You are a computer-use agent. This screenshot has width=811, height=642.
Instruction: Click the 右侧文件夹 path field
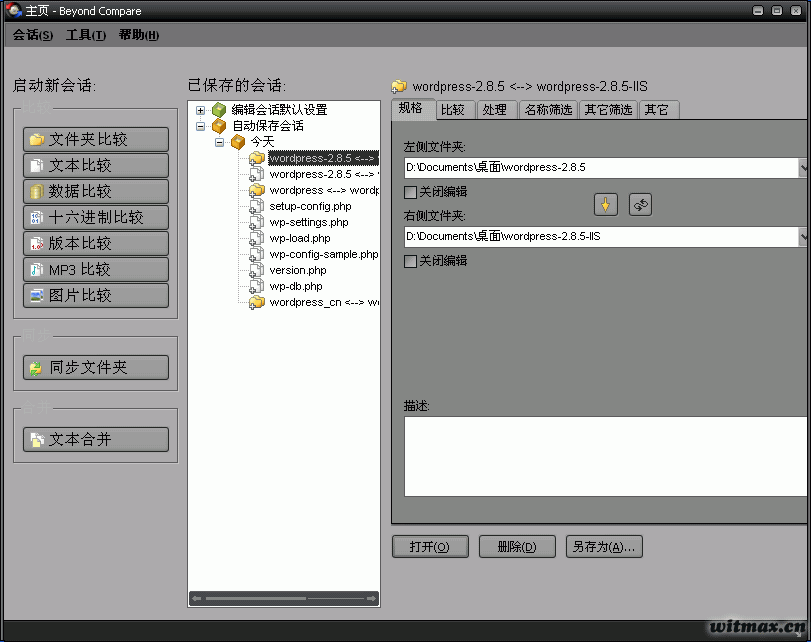point(602,236)
